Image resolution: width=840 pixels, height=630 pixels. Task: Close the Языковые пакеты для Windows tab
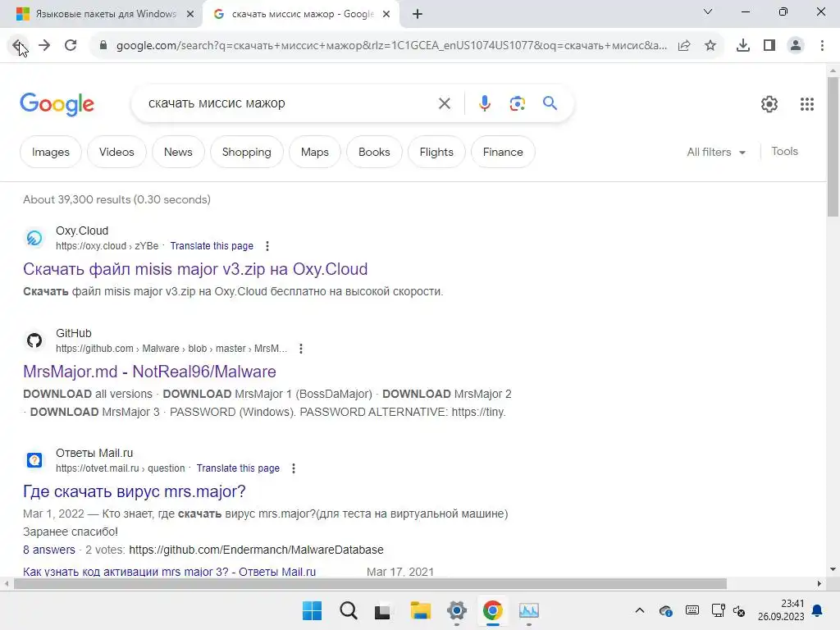[190, 15]
